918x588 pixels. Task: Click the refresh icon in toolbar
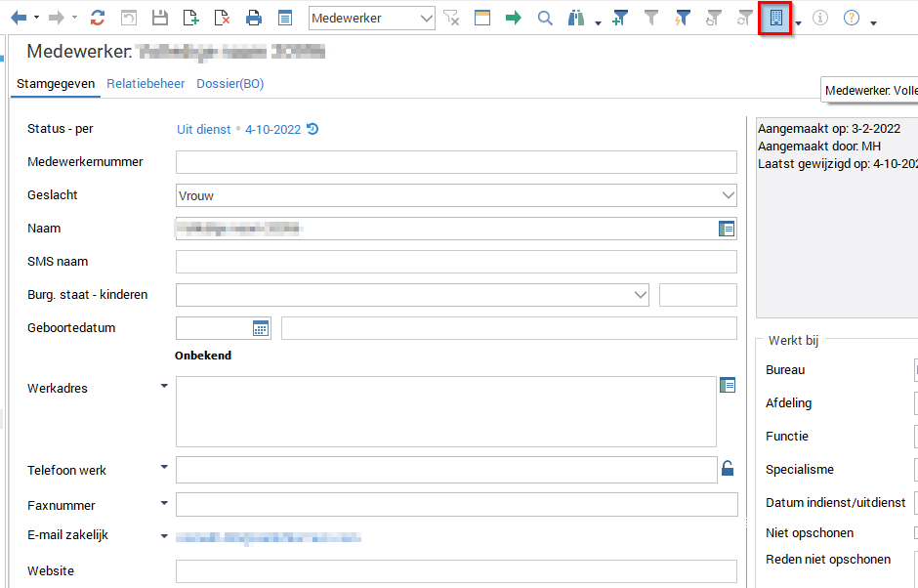point(98,18)
